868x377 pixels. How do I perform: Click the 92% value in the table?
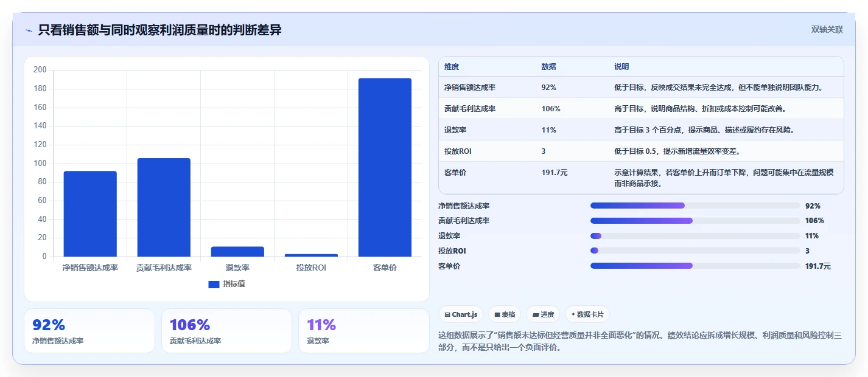548,88
